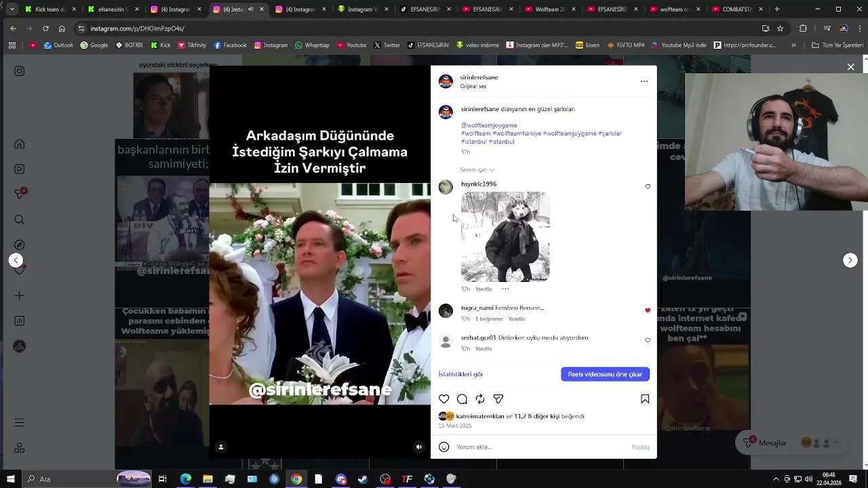Reload the page
Screen dimensions: 868x488
click(x=45, y=28)
